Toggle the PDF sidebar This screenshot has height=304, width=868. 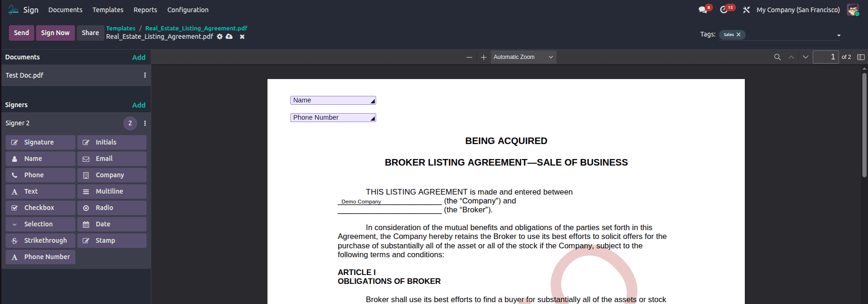pyautogui.click(x=861, y=57)
